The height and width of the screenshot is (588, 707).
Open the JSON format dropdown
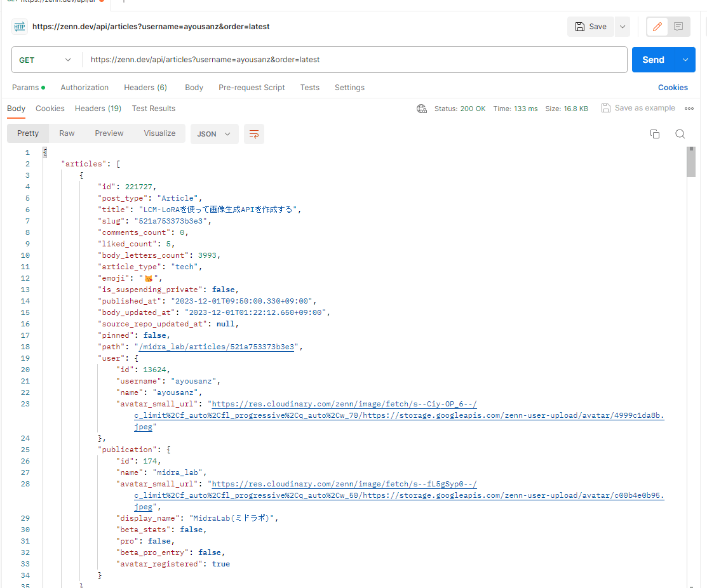(x=214, y=134)
